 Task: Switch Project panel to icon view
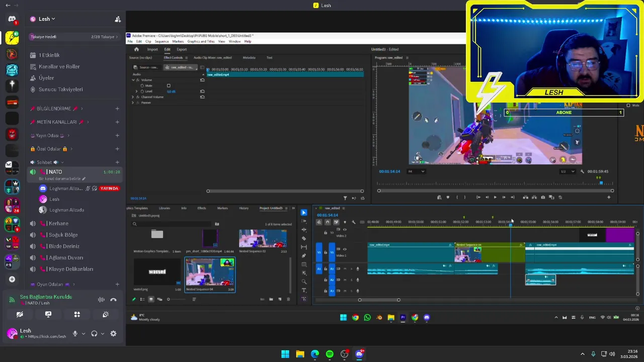click(151, 299)
